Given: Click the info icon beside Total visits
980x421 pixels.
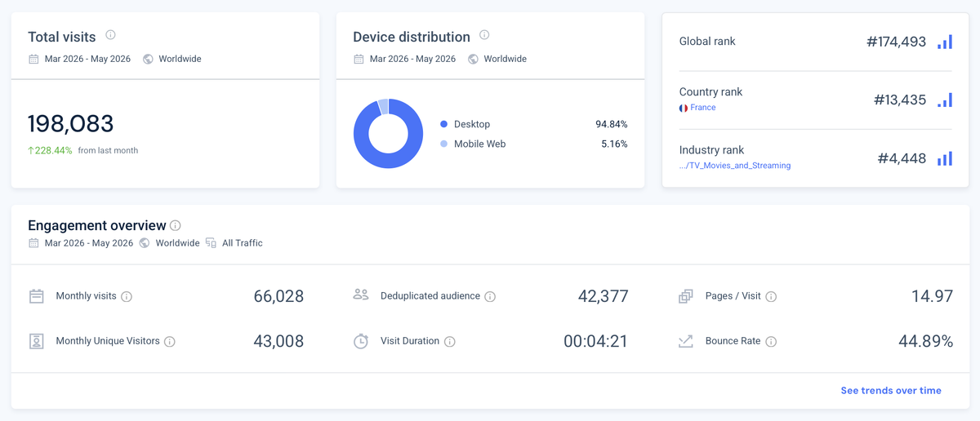Looking at the screenshot, I should [110, 35].
